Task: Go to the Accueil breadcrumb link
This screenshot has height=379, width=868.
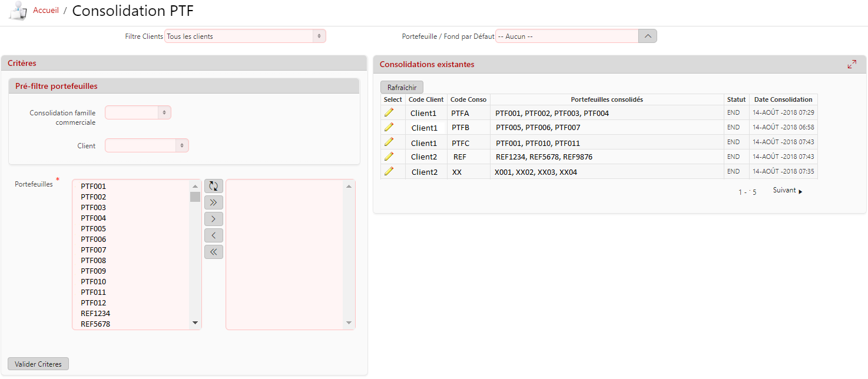Action: (x=46, y=11)
